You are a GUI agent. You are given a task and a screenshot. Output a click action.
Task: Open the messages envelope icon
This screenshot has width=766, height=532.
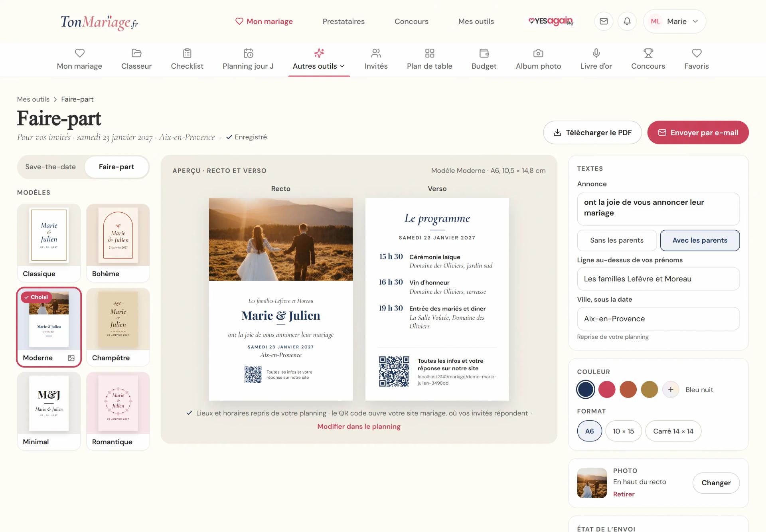tap(604, 21)
